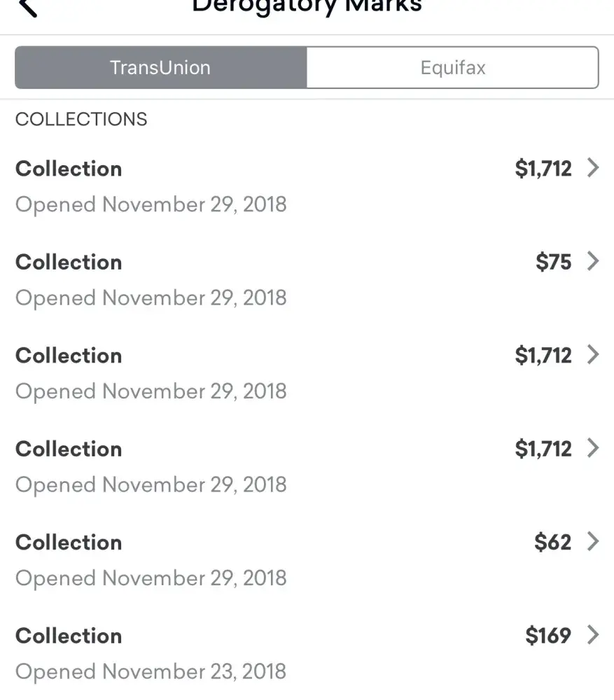Select the $75 amount
614x700 pixels.
tap(553, 262)
